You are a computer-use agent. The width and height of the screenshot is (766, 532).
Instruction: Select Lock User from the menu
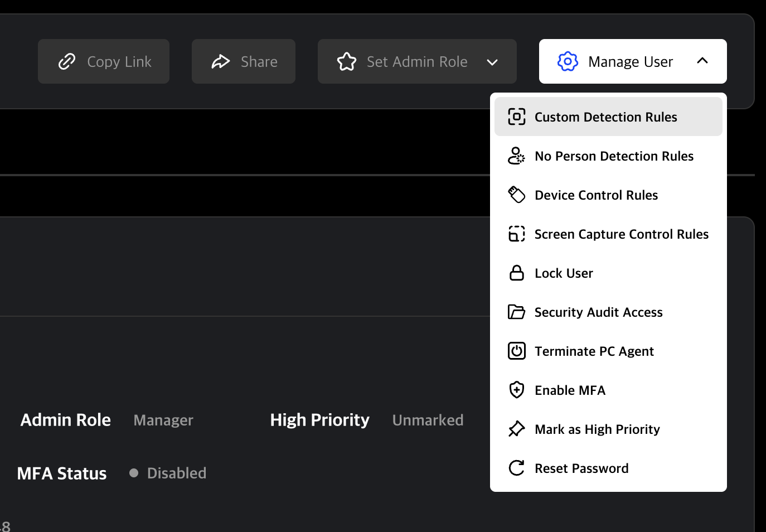pos(563,273)
